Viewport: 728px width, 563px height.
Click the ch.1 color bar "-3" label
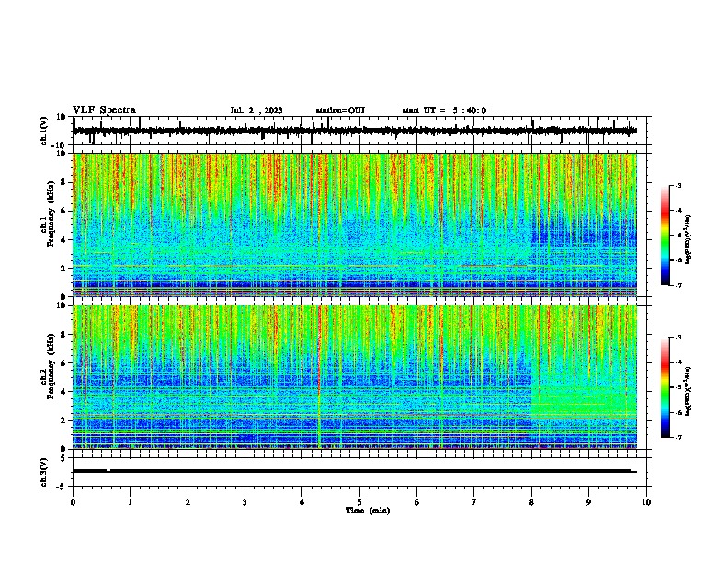(677, 186)
